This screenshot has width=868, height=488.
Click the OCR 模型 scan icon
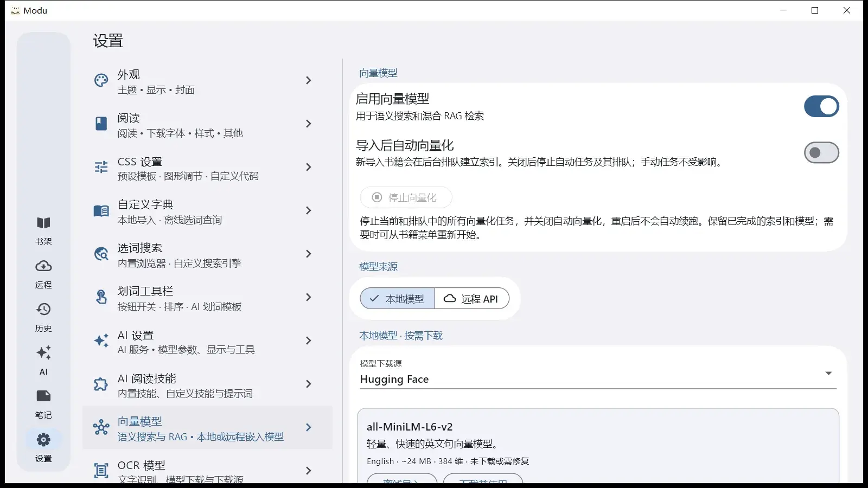coord(101,471)
